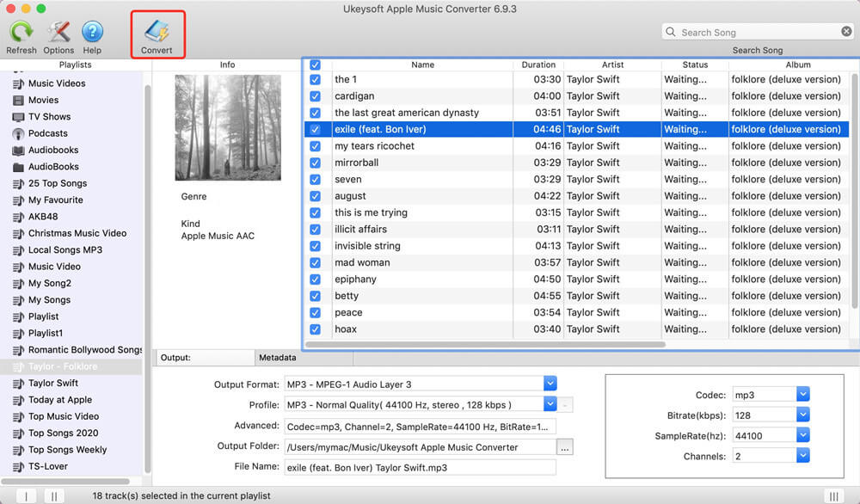Open the Bitrate(kbps) dropdown
860x504 pixels.
tap(802, 415)
